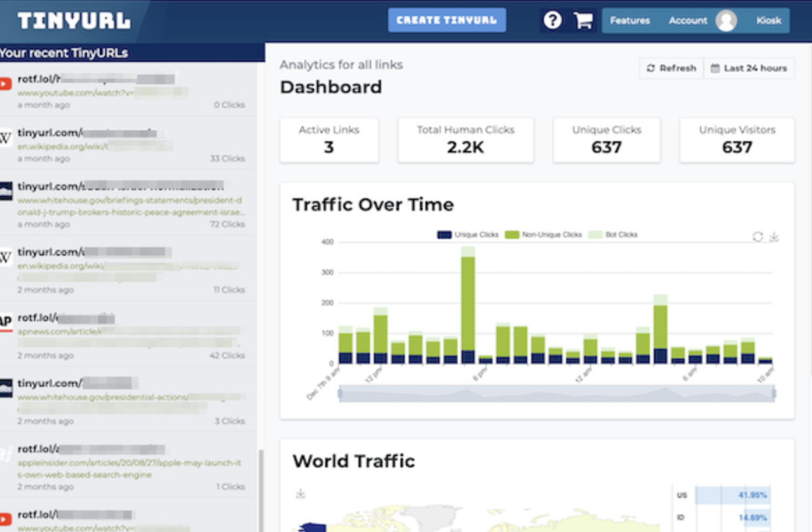Click the TinyURL logo
This screenshot has width=812, height=532.
click(74, 21)
